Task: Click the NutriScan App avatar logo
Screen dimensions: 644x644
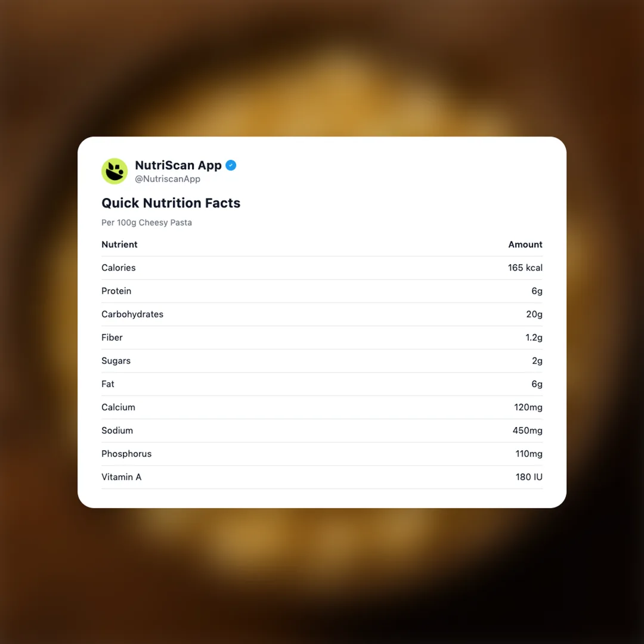Action: pos(114,171)
